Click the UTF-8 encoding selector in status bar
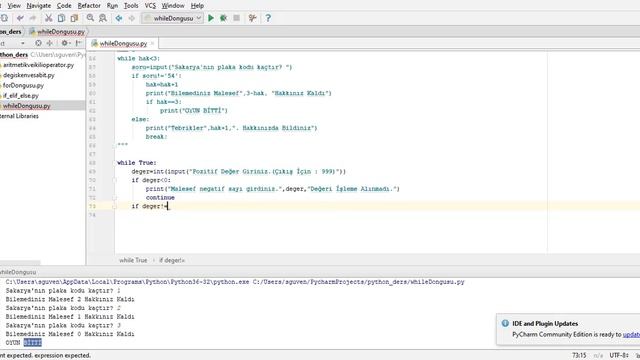 click(619, 356)
